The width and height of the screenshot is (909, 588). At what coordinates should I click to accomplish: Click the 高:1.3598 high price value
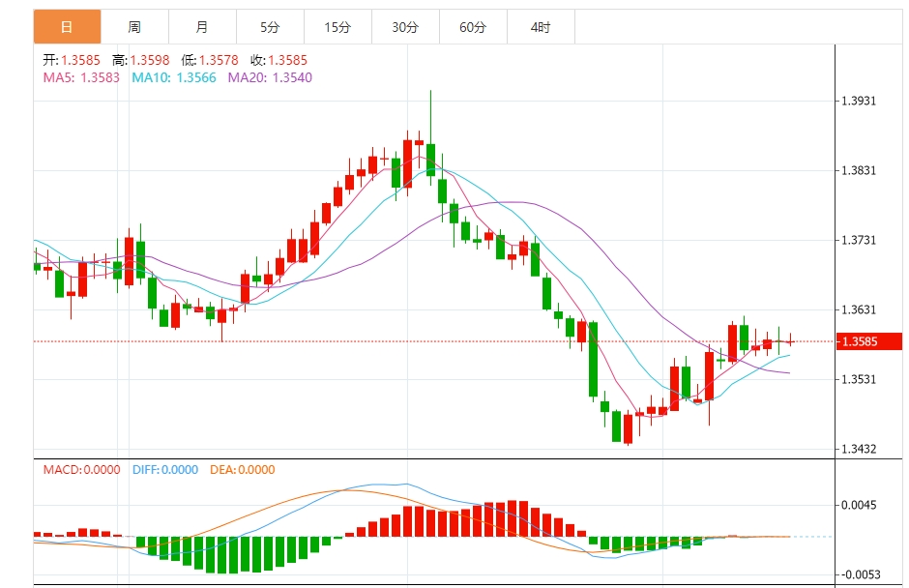tap(141, 60)
